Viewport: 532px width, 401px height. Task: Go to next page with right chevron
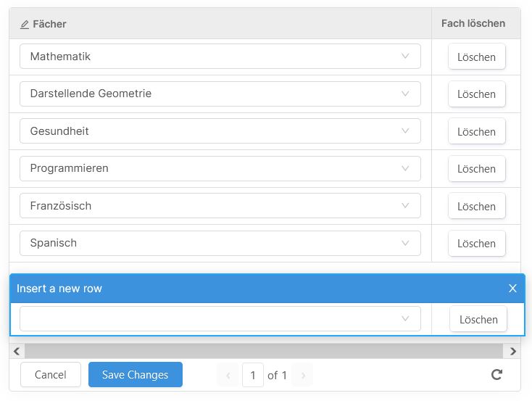pos(303,375)
